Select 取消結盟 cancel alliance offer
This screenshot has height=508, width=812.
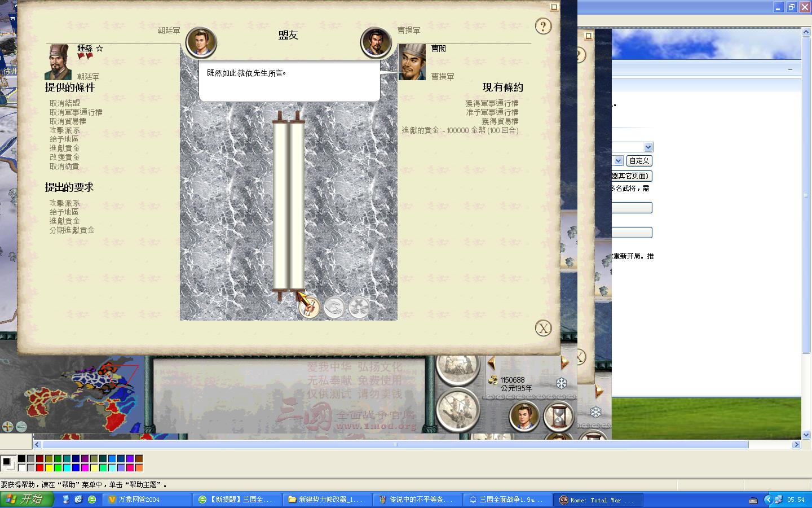(65, 103)
